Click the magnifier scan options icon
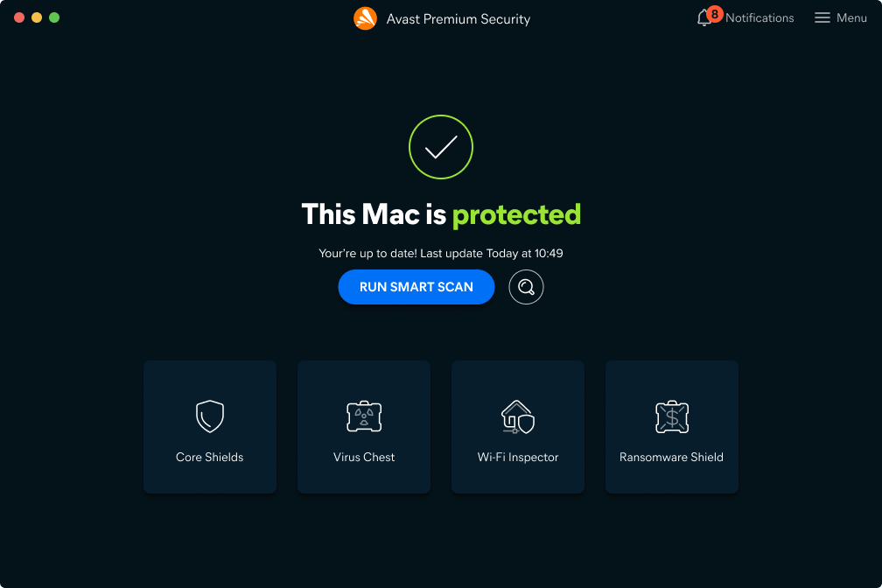Image resolution: width=882 pixels, height=588 pixels. click(x=526, y=287)
